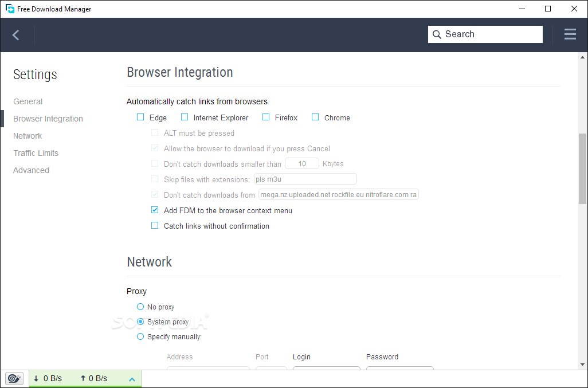Viewport: 588px width, 388px height.
Task: Uncheck Add FDM to browser context menu
Action: (x=155, y=210)
